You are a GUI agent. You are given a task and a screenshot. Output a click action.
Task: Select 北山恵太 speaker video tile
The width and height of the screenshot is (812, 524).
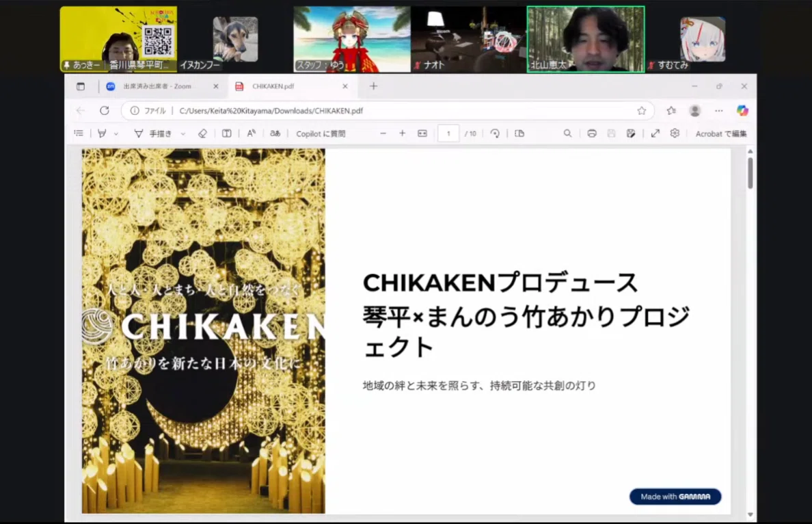[x=586, y=39]
